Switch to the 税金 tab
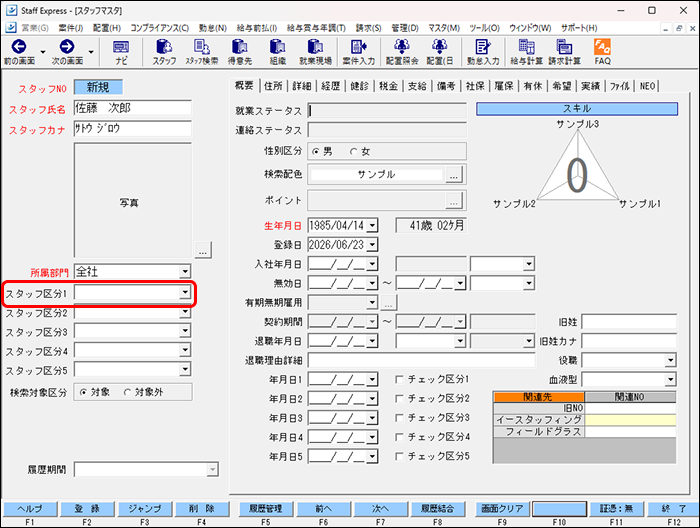This screenshot has height=528, width=700. coord(388,86)
